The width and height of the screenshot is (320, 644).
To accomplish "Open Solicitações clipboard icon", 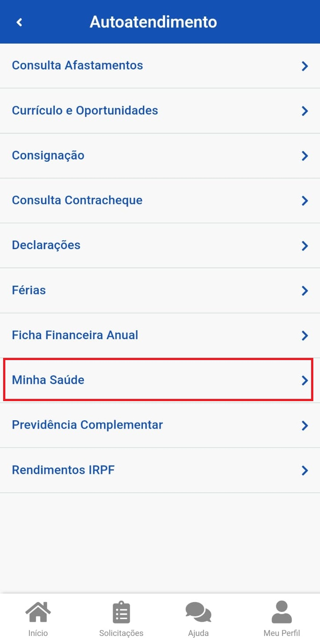I will pyautogui.click(x=121, y=612).
